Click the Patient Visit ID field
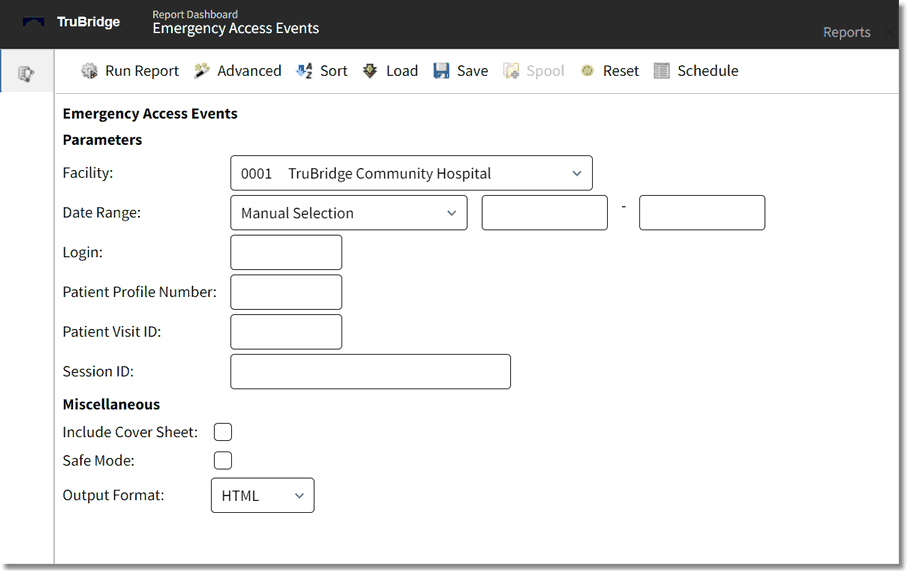This screenshot has height=573, width=908. [x=286, y=332]
